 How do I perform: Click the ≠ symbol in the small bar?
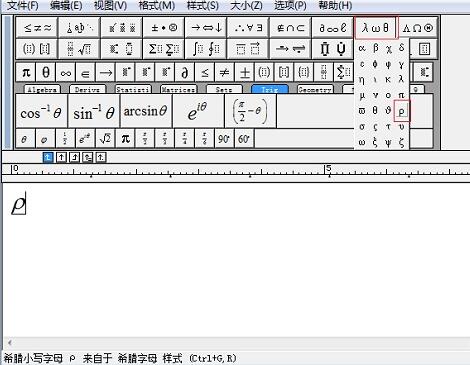tap(224, 72)
